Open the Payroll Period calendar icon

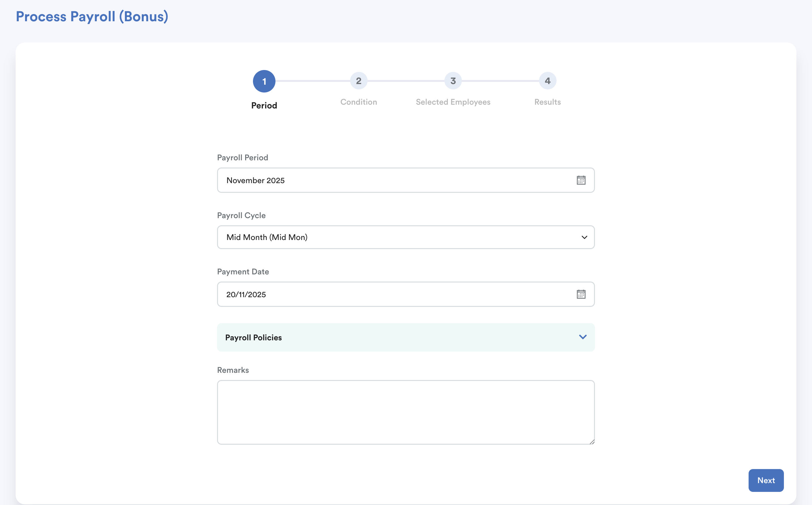pyautogui.click(x=581, y=180)
